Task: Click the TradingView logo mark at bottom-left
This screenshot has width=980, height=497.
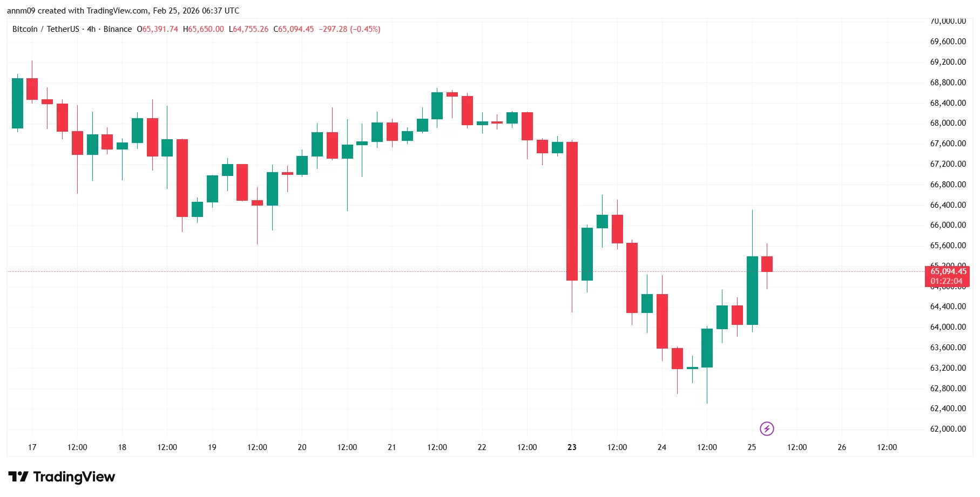Action: pyautogui.click(x=18, y=477)
